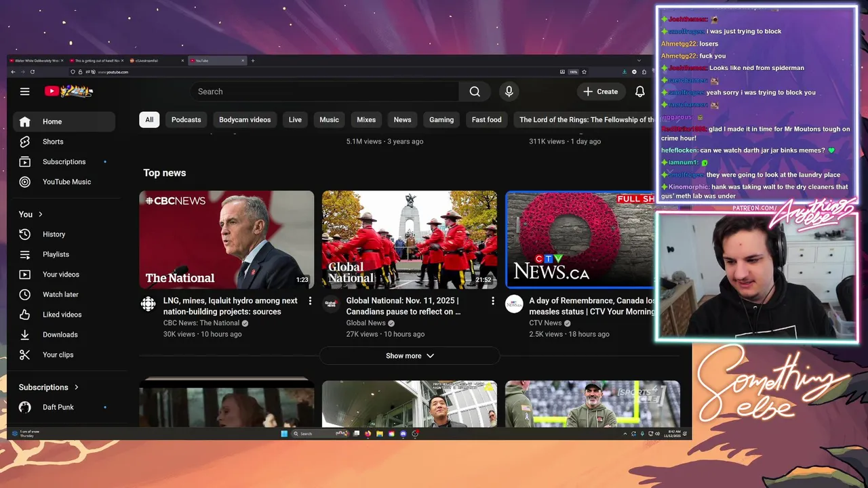
Task: Select the Bodycam videos chip
Action: [x=245, y=120]
